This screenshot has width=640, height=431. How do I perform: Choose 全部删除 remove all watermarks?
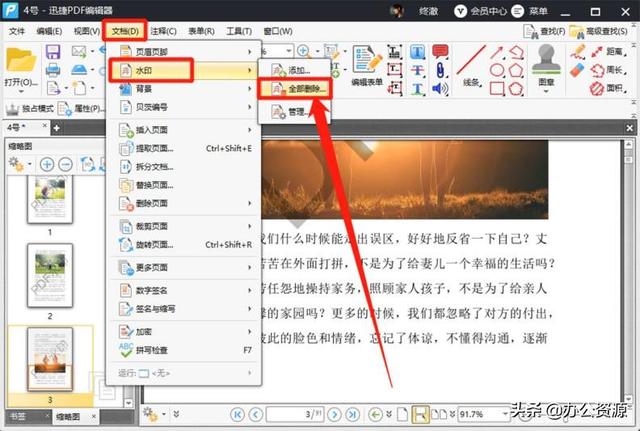click(295, 89)
